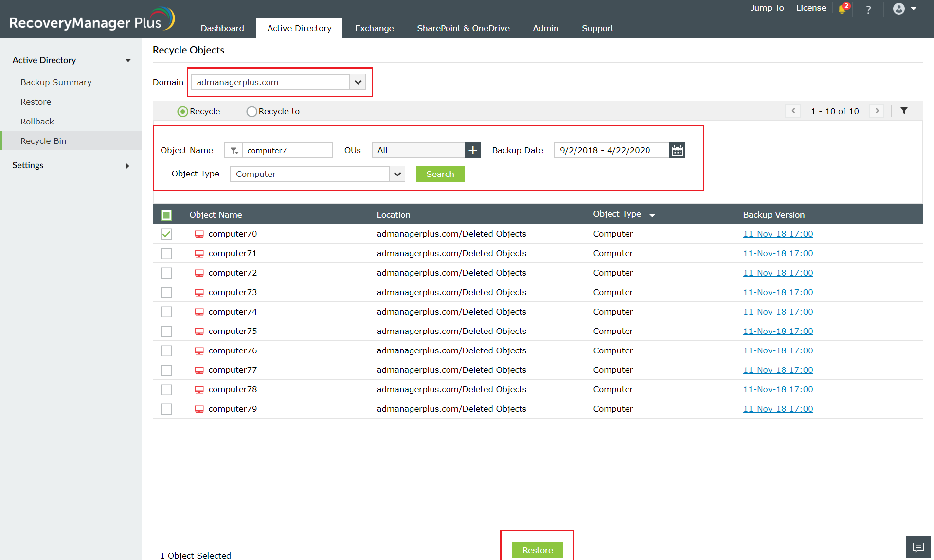Click the green Search button

pyautogui.click(x=440, y=174)
